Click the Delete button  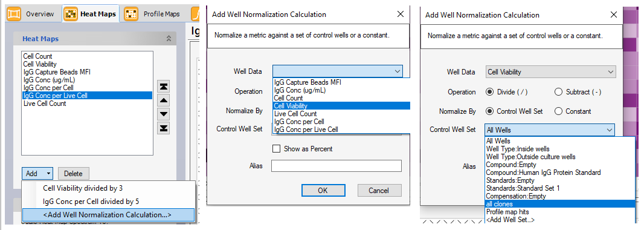[x=74, y=174]
